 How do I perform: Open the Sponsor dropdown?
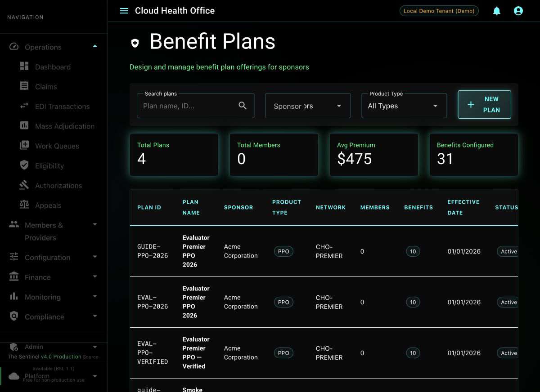tap(308, 106)
